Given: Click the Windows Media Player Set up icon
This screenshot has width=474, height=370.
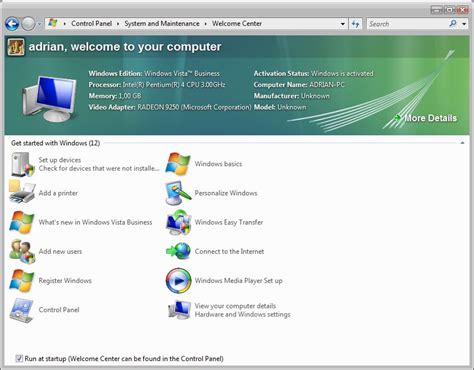Looking at the screenshot, I should [179, 281].
